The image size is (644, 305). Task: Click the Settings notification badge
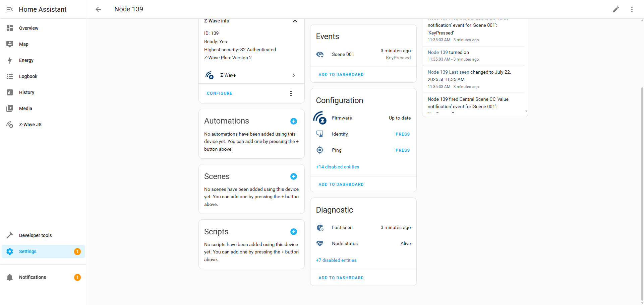77,251
